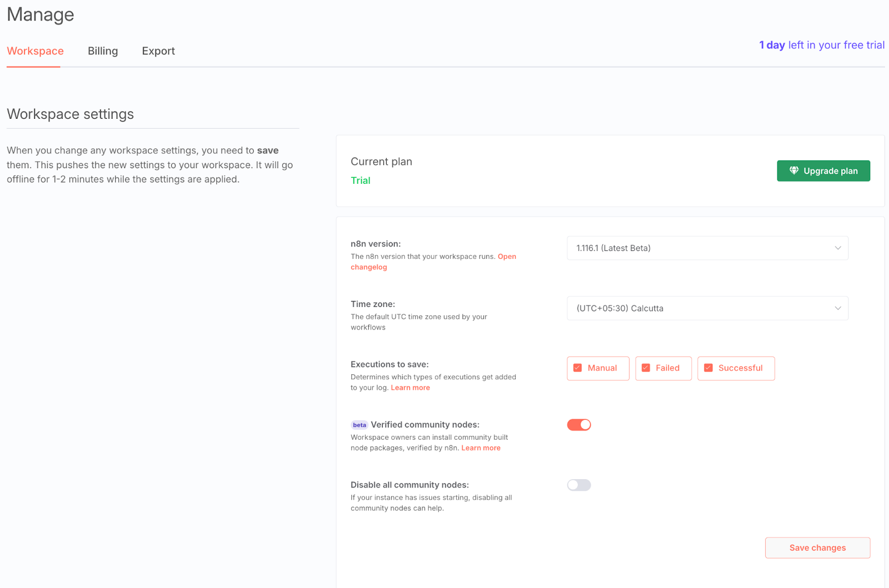
Task: Click the Time zone dropdown chevron
Action: (837, 309)
